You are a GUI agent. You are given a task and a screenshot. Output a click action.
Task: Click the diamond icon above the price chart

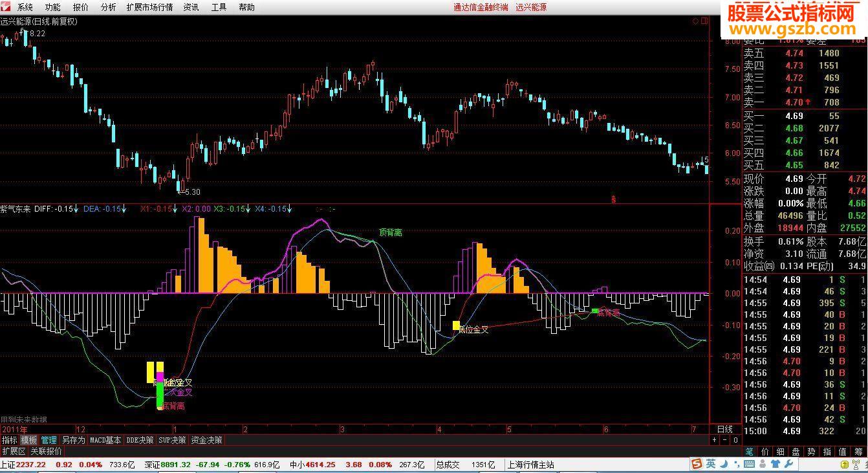point(695,21)
